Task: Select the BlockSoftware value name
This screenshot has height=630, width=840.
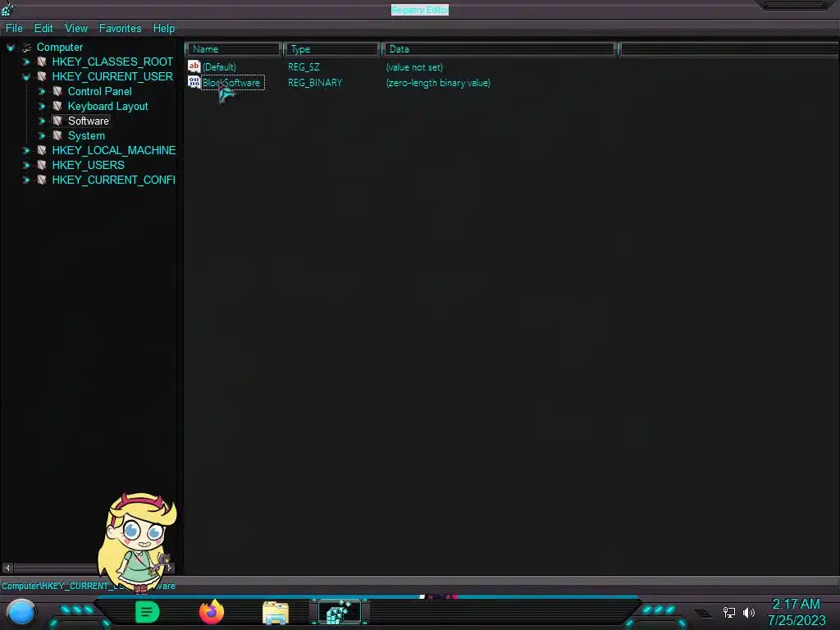Action: 232,83
